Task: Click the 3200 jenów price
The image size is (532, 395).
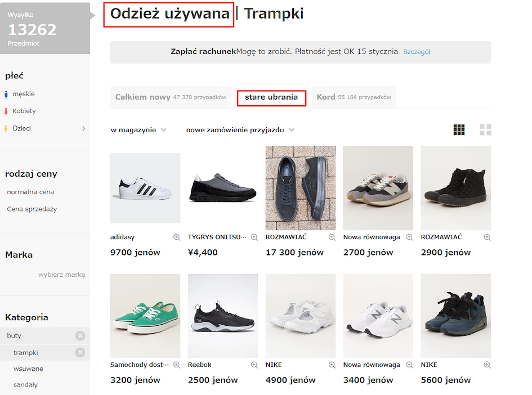Action: (x=135, y=380)
